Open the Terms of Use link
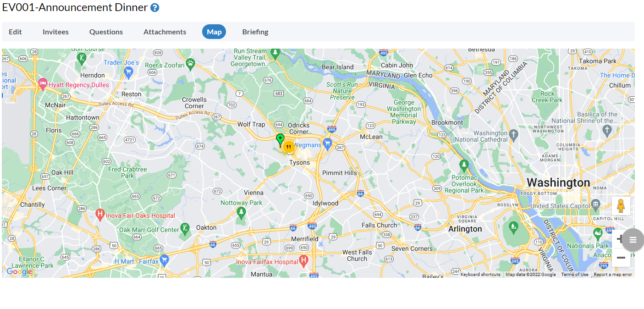Screen dimensions: 644x309 pyautogui.click(x=575, y=275)
